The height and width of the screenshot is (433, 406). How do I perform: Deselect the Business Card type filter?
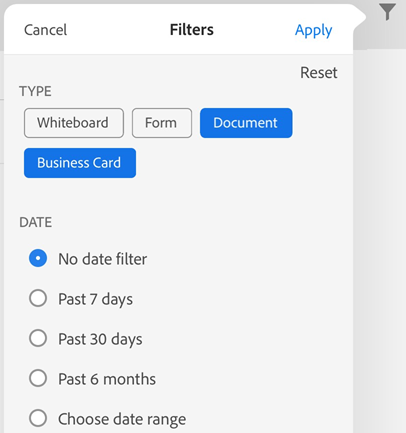click(80, 163)
